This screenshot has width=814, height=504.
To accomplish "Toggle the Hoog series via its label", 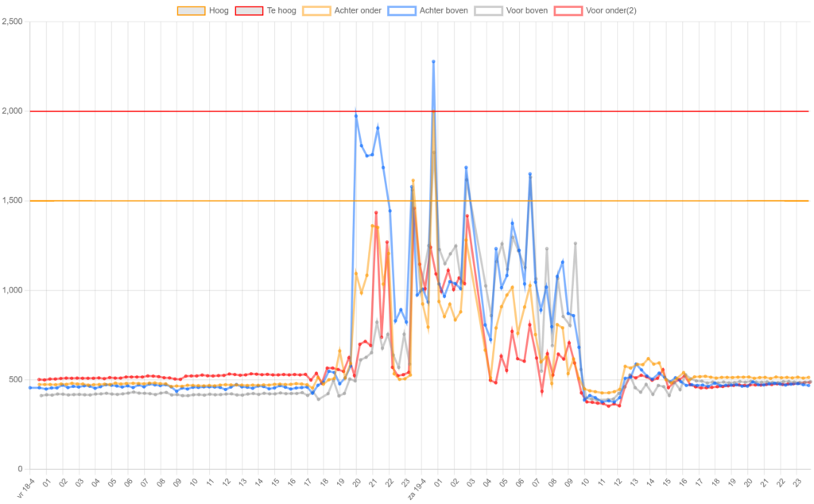I will tap(219, 10).
